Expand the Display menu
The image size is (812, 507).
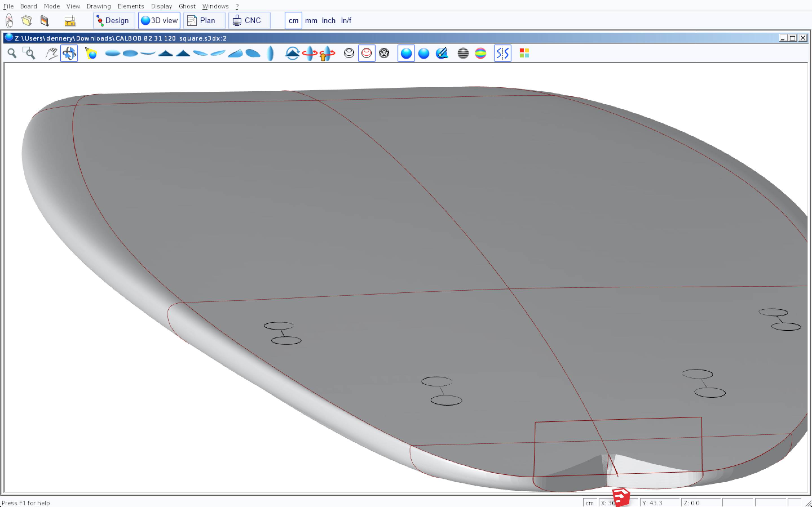[x=161, y=6]
